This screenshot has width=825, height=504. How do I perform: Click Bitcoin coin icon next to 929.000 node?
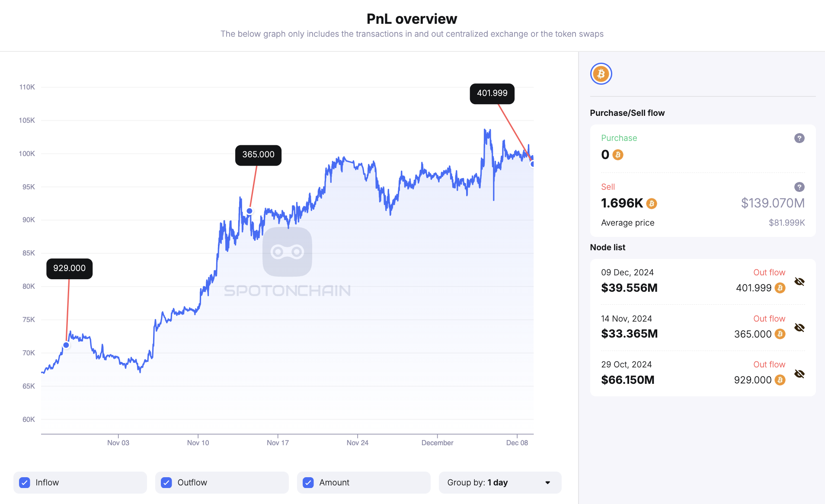click(x=780, y=380)
